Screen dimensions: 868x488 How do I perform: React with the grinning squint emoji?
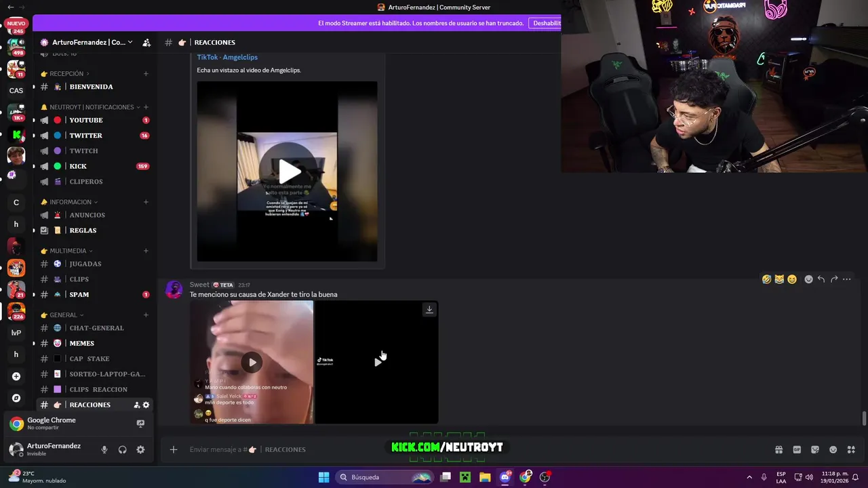click(792, 279)
